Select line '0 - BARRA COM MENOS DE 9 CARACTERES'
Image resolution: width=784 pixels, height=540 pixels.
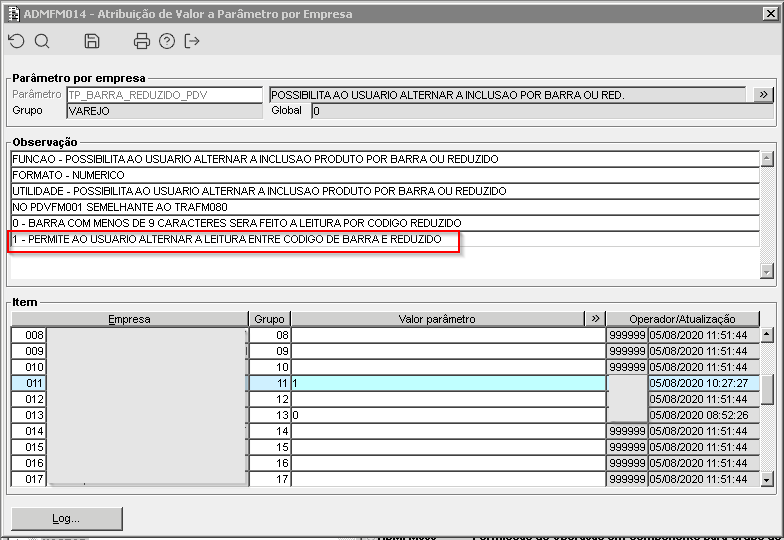385,223
